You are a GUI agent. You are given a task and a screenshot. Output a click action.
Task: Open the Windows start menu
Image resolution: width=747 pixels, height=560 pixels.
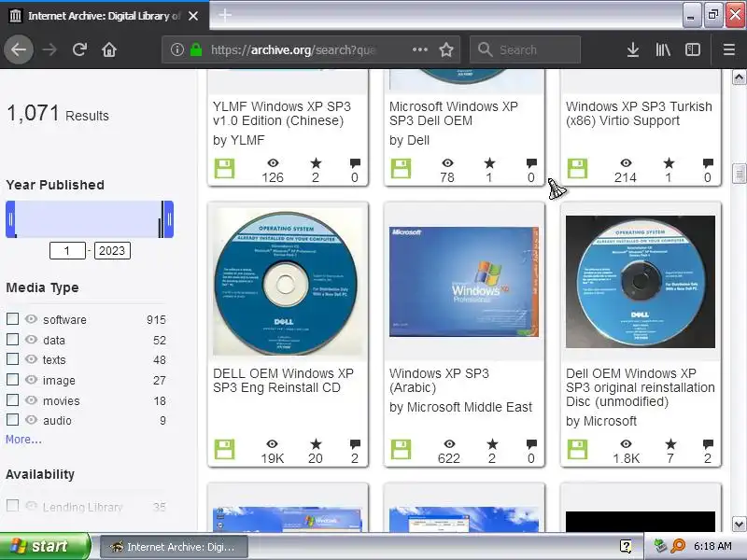pyautogui.click(x=45, y=546)
